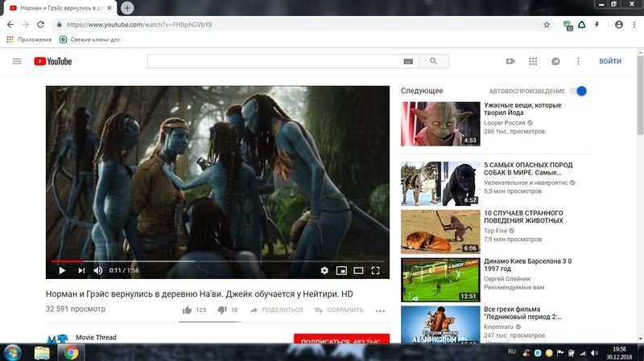Click the YouTube logo
Viewport: 644px width, 361px height.
(52, 61)
